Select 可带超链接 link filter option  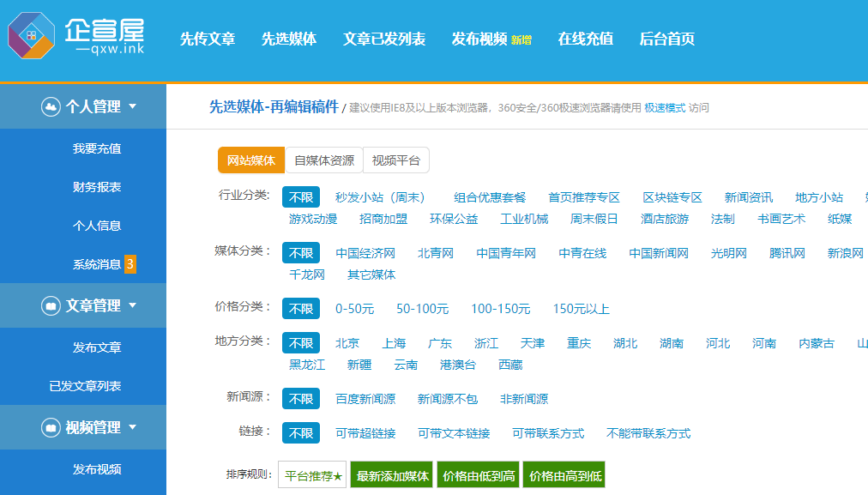365,433
